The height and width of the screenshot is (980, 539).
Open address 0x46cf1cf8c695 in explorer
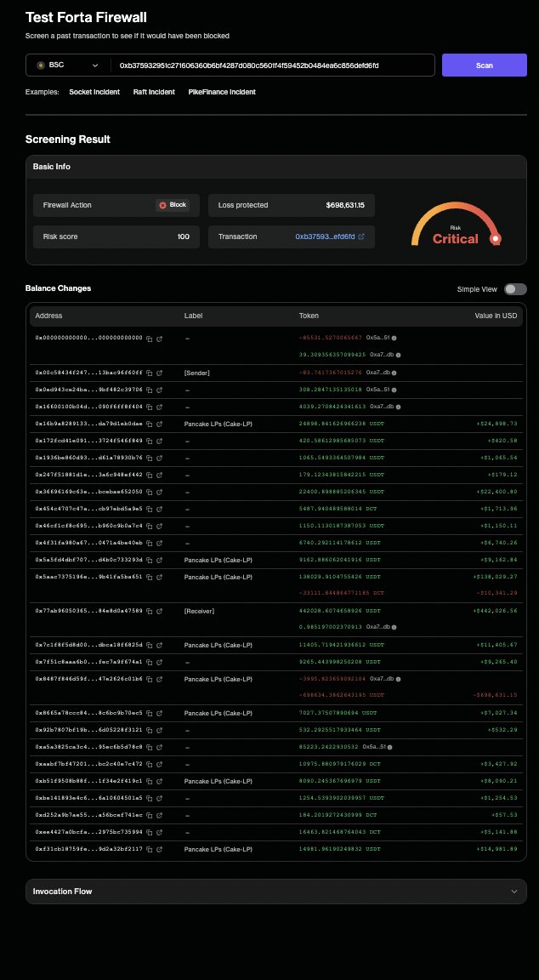pyautogui.click(x=159, y=526)
